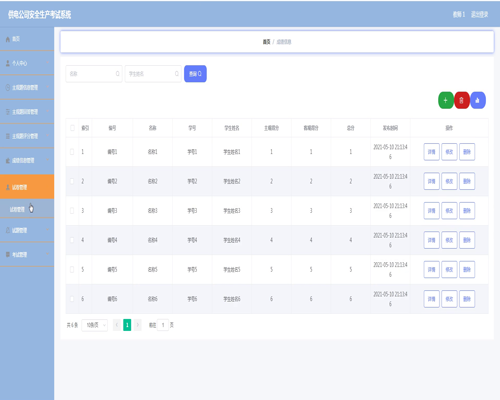
Task: Click 详情 button for row 3
Action: 431,211
